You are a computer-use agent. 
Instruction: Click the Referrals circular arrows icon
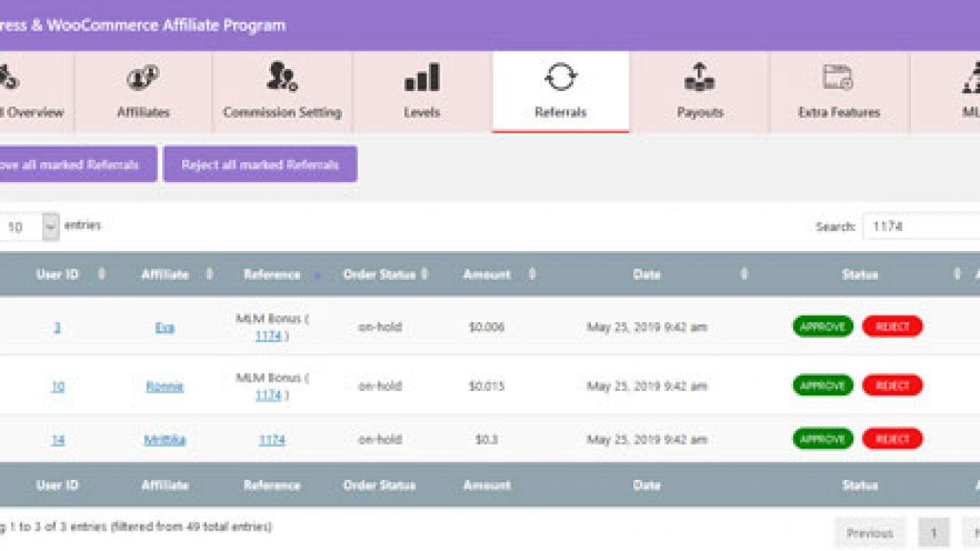(560, 77)
